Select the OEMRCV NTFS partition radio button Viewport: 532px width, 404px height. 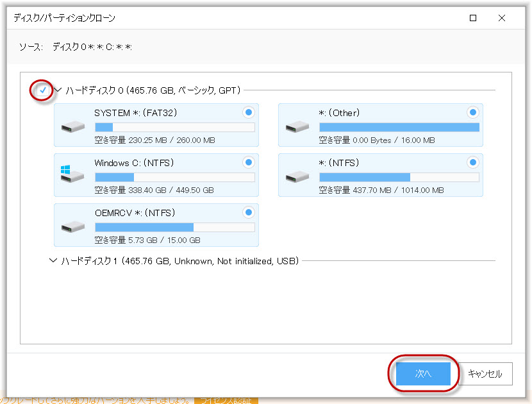coord(249,212)
